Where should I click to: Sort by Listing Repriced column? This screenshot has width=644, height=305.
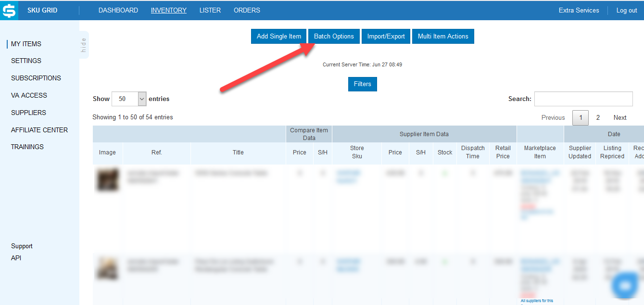[612, 152]
